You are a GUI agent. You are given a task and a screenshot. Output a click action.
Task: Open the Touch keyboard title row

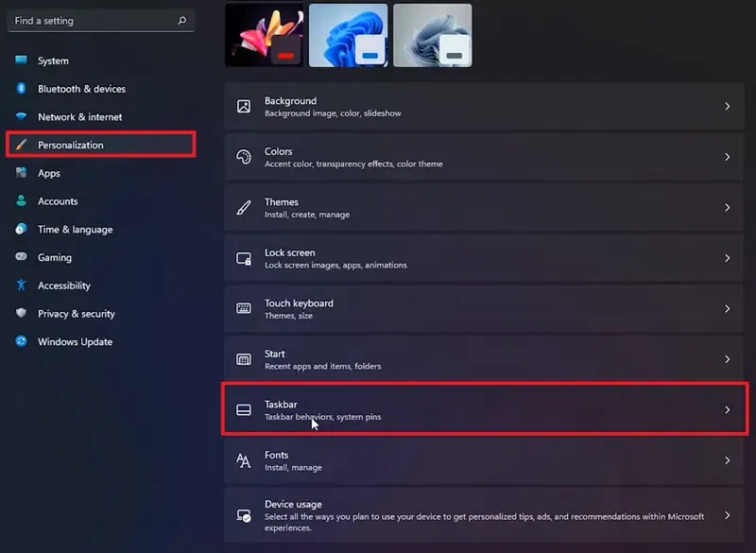point(484,308)
